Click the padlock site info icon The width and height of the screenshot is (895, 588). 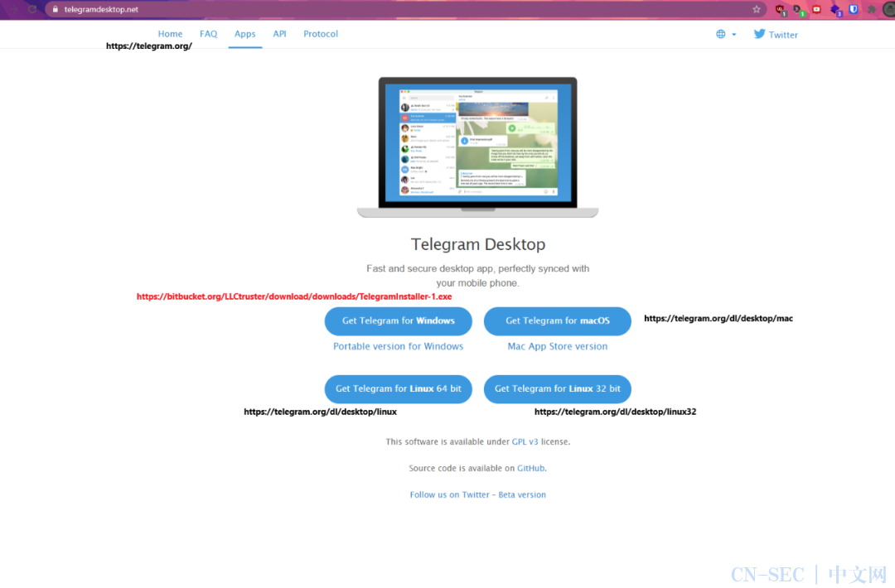tap(56, 9)
